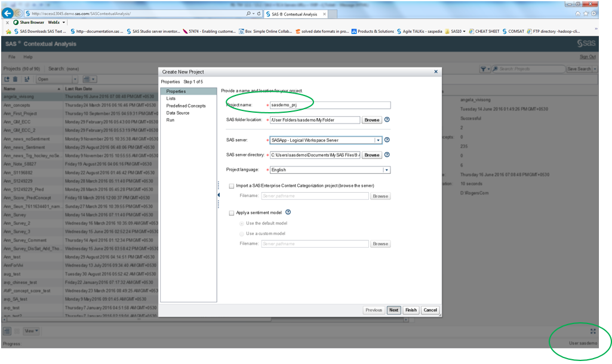Click the Next button
This screenshot has width=612, height=364.
click(x=394, y=310)
